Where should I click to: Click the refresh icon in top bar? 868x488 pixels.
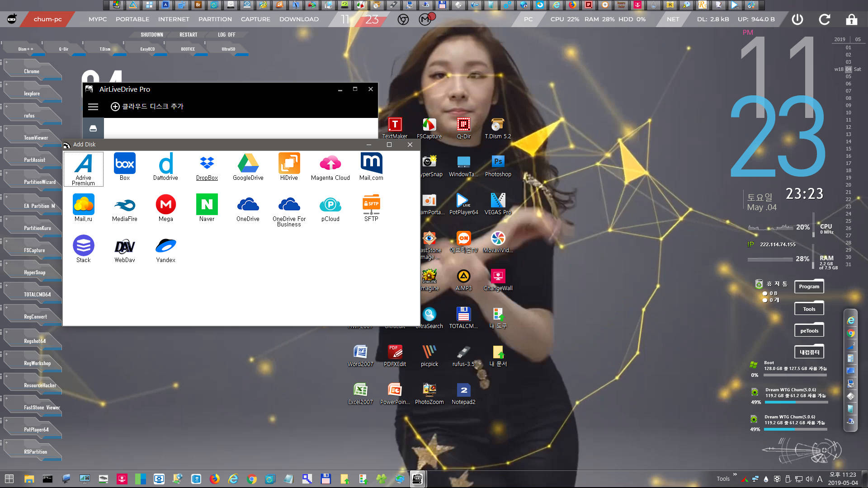824,19
